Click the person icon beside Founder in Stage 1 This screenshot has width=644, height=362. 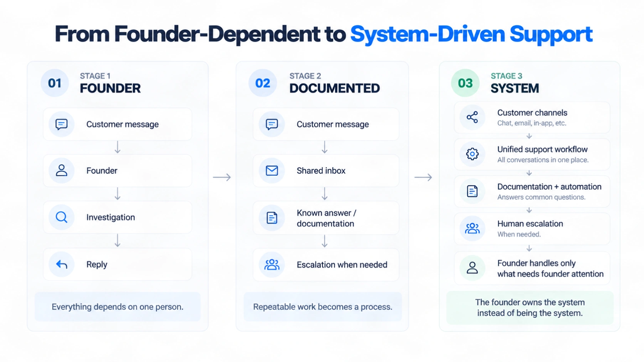pyautogui.click(x=62, y=170)
